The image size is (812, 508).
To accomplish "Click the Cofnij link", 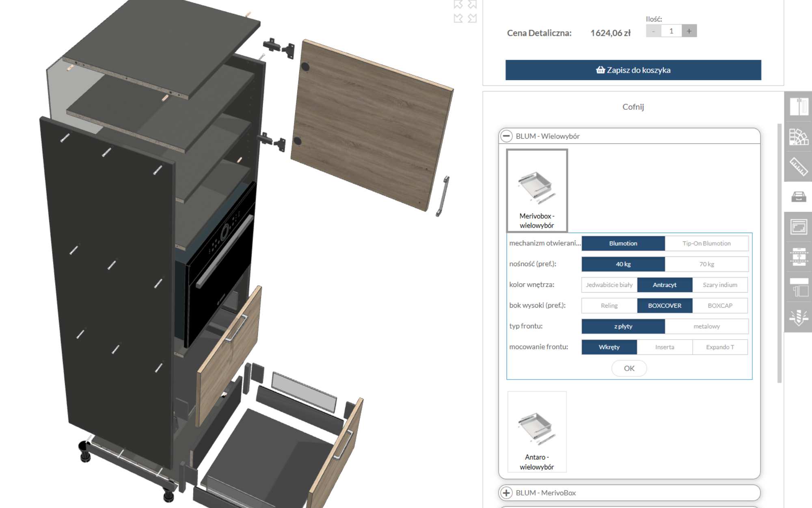I will [633, 107].
